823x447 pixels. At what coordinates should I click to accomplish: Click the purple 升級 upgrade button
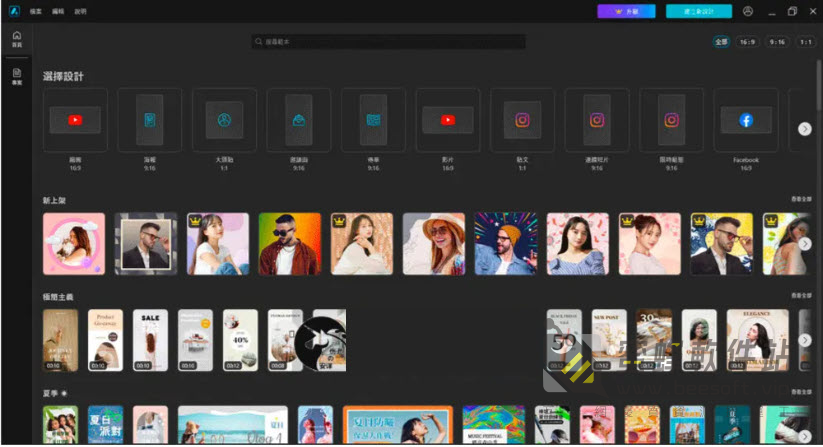[626, 11]
